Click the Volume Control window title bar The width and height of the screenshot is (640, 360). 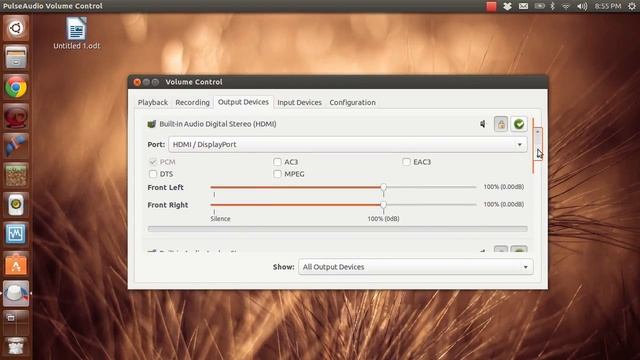(338, 82)
